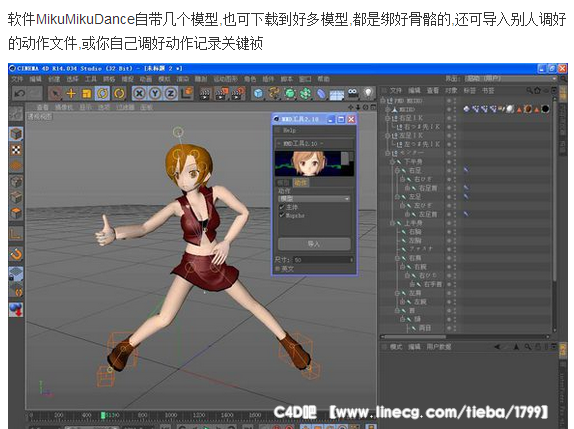Select the checkerboard texture mode icon
The height and width of the screenshot is (429, 574).
16,150
